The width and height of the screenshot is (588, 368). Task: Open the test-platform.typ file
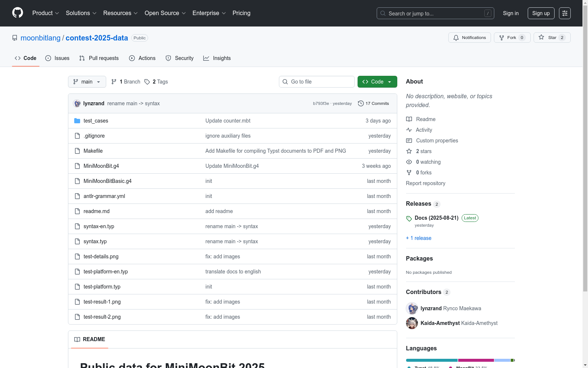click(102, 287)
